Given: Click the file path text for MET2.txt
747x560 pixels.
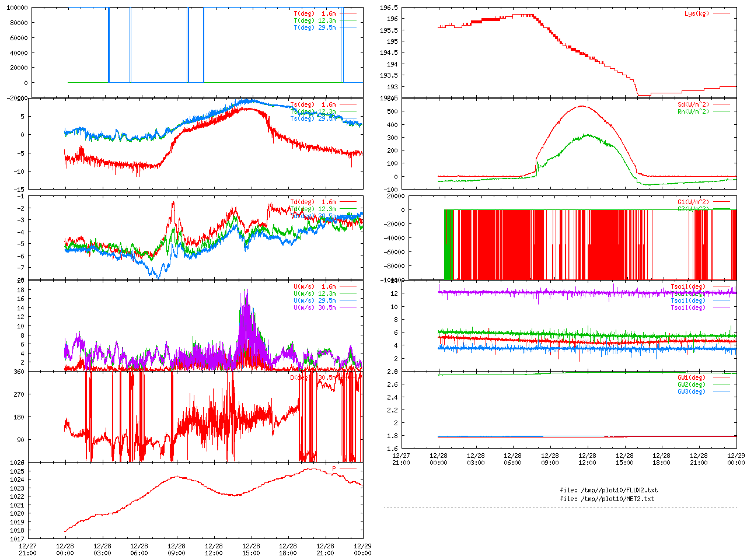Looking at the screenshot, I should (606, 499).
